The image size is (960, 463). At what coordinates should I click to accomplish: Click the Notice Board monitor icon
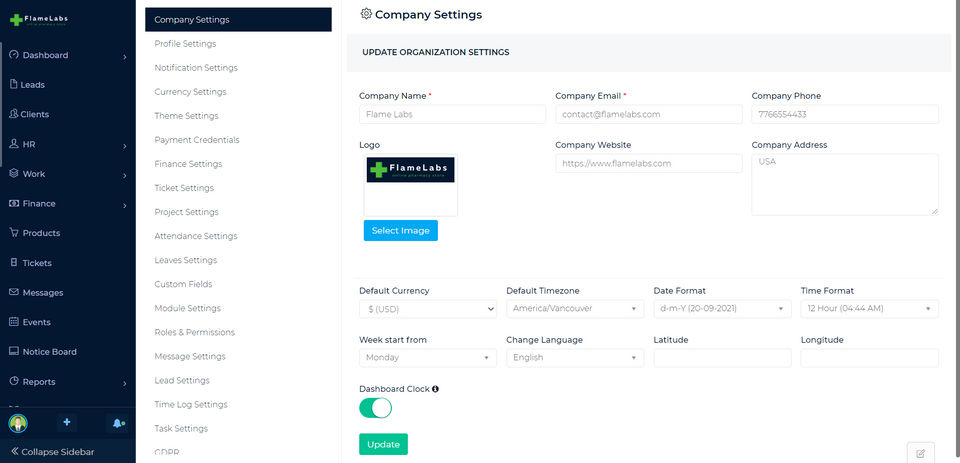pyautogui.click(x=14, y=352)
